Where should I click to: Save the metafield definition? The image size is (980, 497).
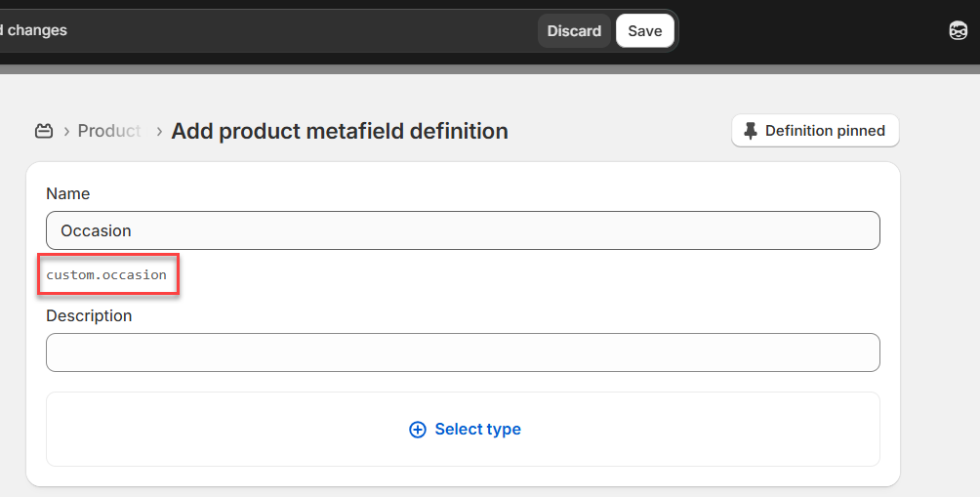(x=644, y=31)
